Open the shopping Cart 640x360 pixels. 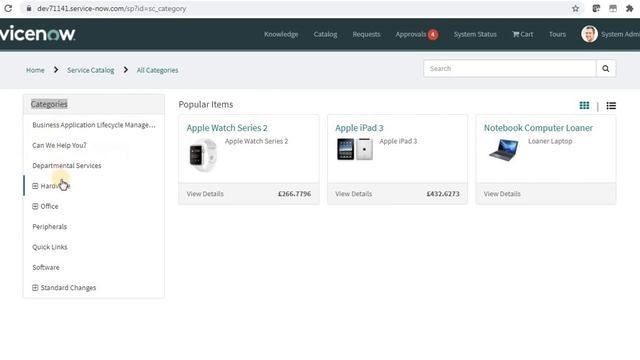point(523,34)
